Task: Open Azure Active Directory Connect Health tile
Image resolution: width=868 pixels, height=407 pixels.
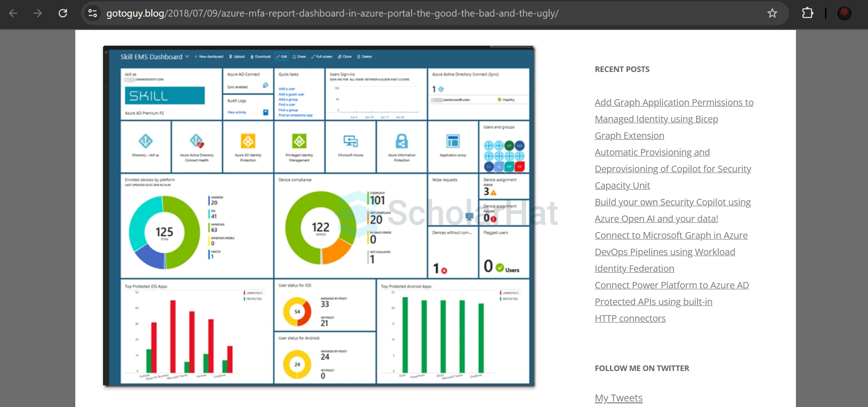Action: 197,147
